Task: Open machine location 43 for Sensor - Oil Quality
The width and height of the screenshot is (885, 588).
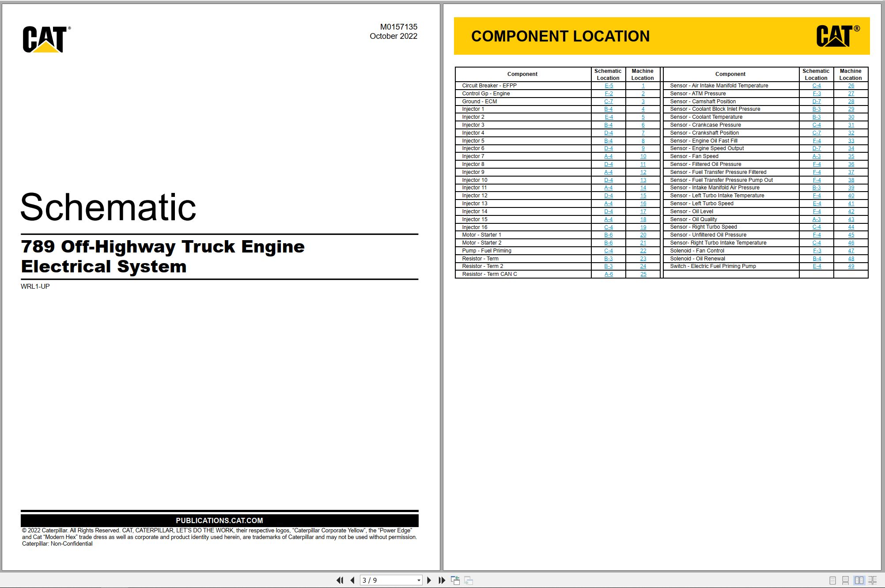Action: point(851,219)
